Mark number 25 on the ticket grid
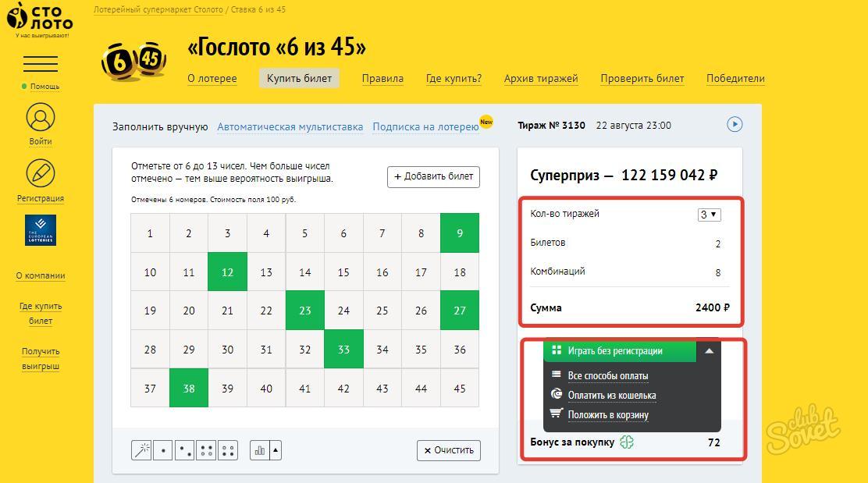 point(382,311)
